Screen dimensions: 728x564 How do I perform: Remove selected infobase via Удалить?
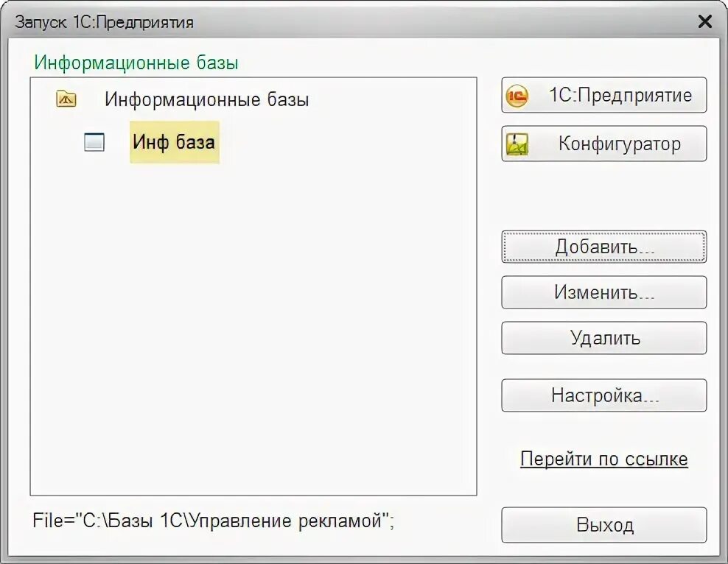pos(604,338)
